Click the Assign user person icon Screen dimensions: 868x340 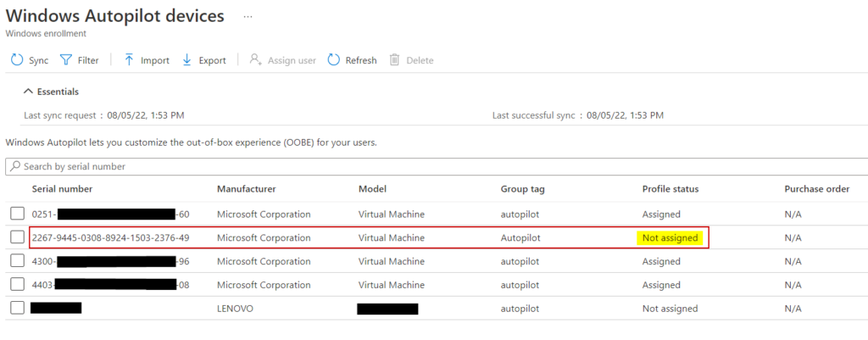tap(255, 60)
